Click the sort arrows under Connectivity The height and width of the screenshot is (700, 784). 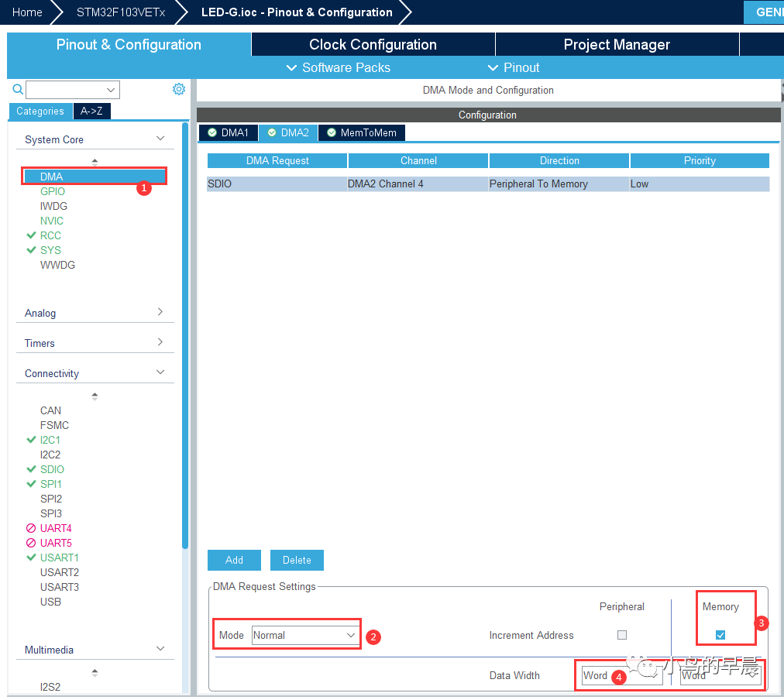click(95, 396)
